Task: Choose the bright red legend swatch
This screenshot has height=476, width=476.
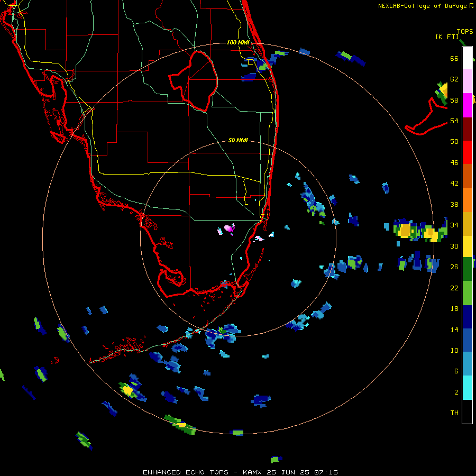Action: click(x=467, y=152)
